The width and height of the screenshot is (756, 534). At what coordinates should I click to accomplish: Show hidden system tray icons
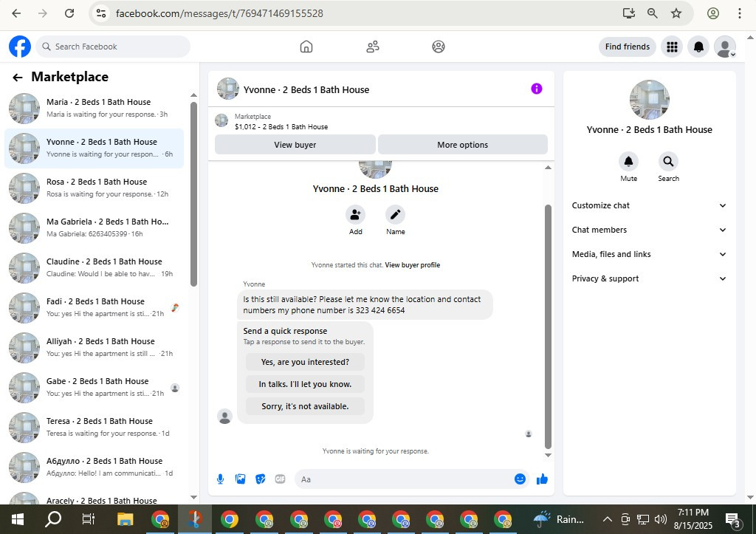[608, 519]
